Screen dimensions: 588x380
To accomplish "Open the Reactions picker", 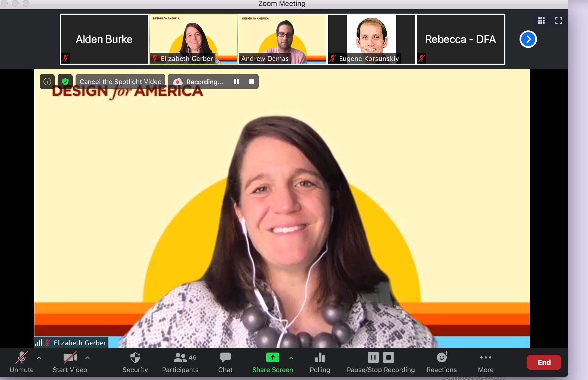I will pyautogui.click(x=442, y=362).
